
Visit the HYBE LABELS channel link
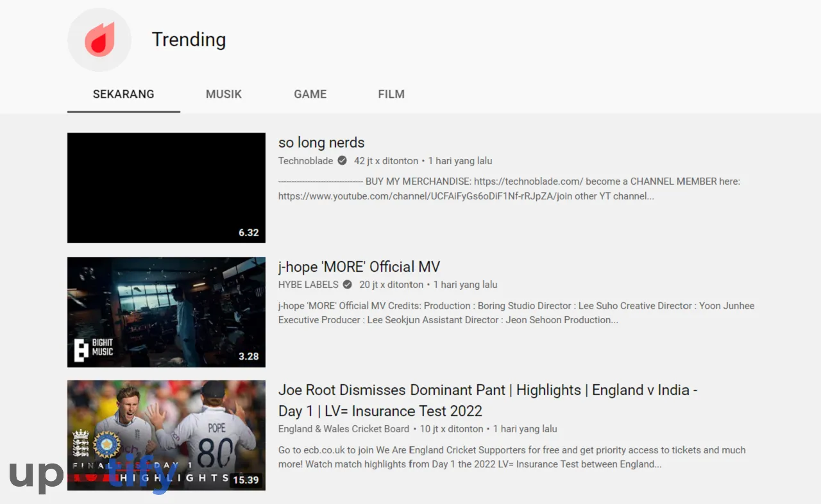pos(308,284)
